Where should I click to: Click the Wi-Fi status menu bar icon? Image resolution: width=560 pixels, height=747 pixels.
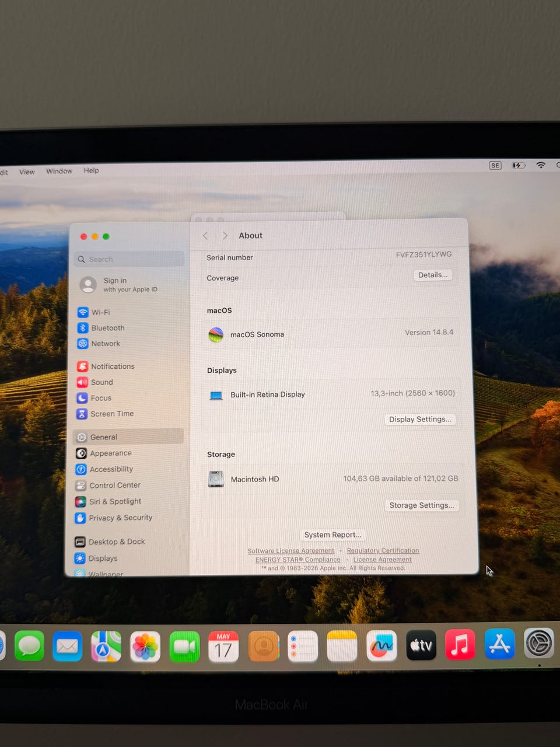point(541,165)
